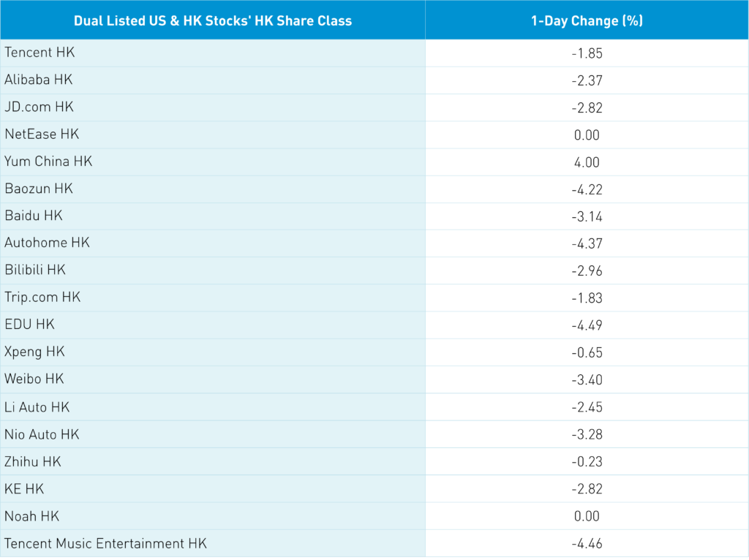The height and width of the screenshot is (560, 749).
Task: Select the Baozun HK stock name
Action: pos(39,189)
